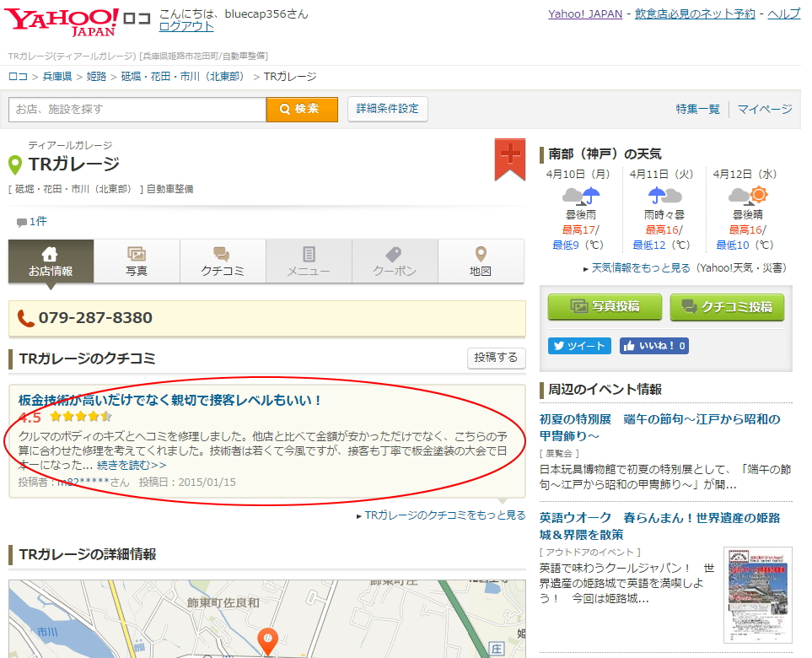The height and width of the screenshot is (658, 812).
Task: Open 英語ウオーク 春らんまん event link
Action: (659, 526)
